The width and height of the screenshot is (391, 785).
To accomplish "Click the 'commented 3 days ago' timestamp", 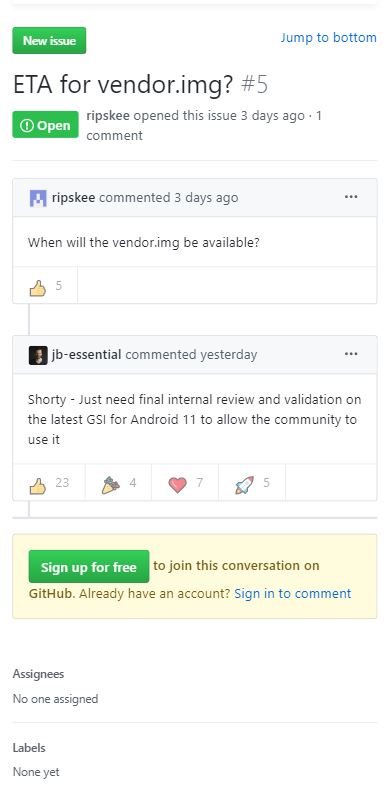I will [169, 198].
